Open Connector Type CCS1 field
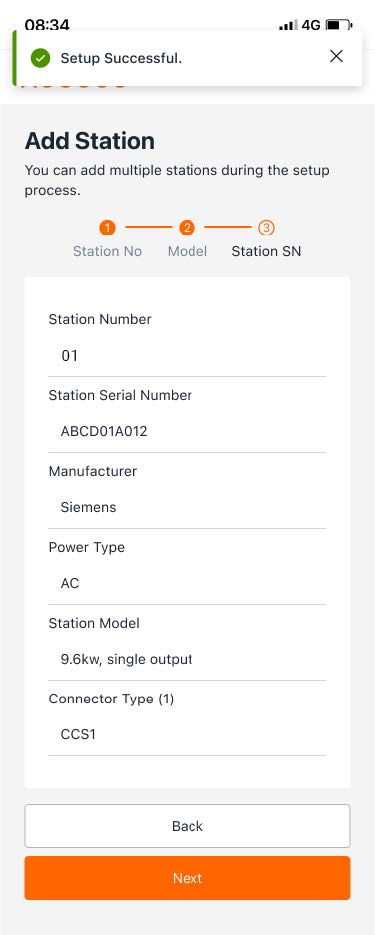Viewport: 375px width, 935px height. (187, 735)
